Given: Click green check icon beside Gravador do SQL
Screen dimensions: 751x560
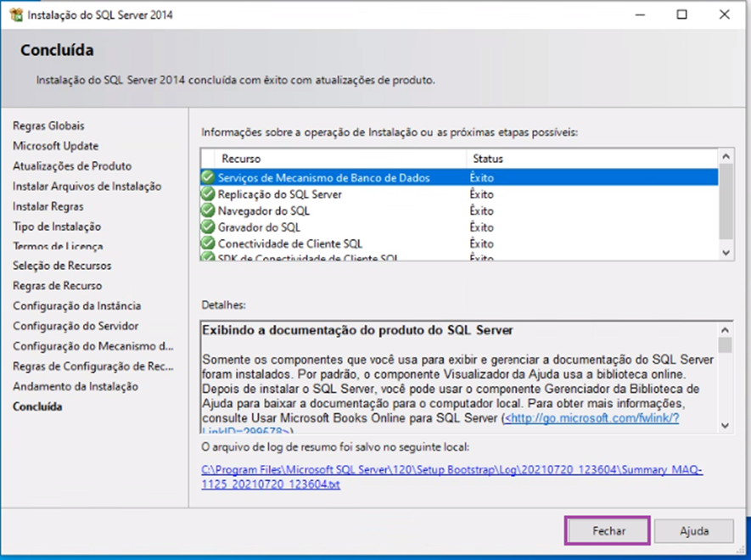Looking at the screenshot, I should 208,227.
